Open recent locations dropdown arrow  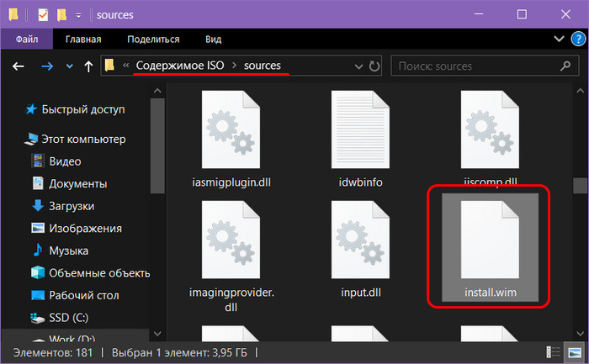[x=70, y=66]
